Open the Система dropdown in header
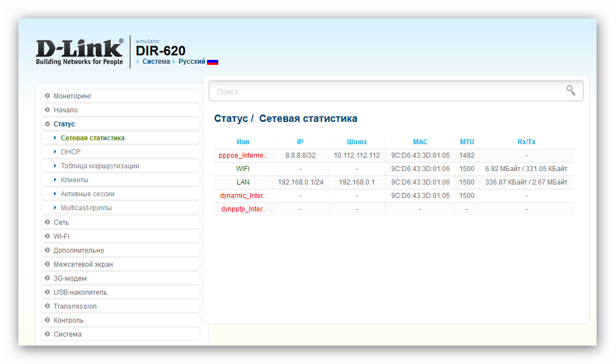The height and width of the screenshot is (364, 615). coord(156,62)
